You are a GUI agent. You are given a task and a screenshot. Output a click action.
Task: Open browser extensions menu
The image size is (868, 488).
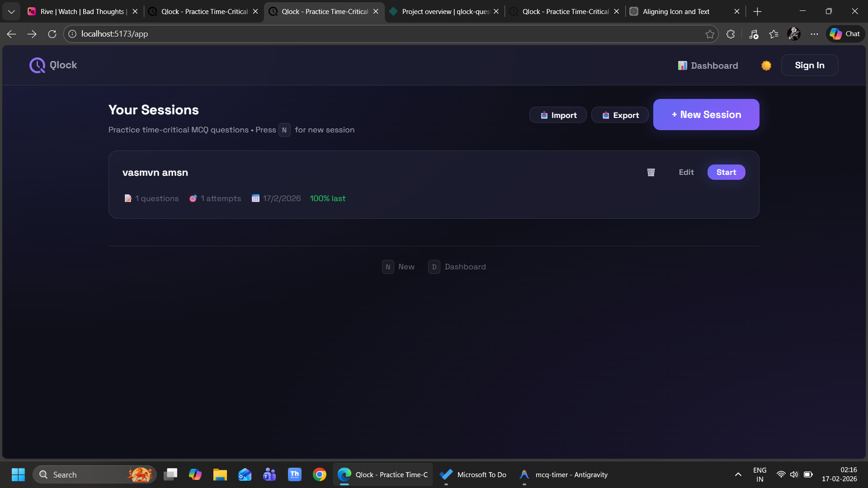(730, 34)
